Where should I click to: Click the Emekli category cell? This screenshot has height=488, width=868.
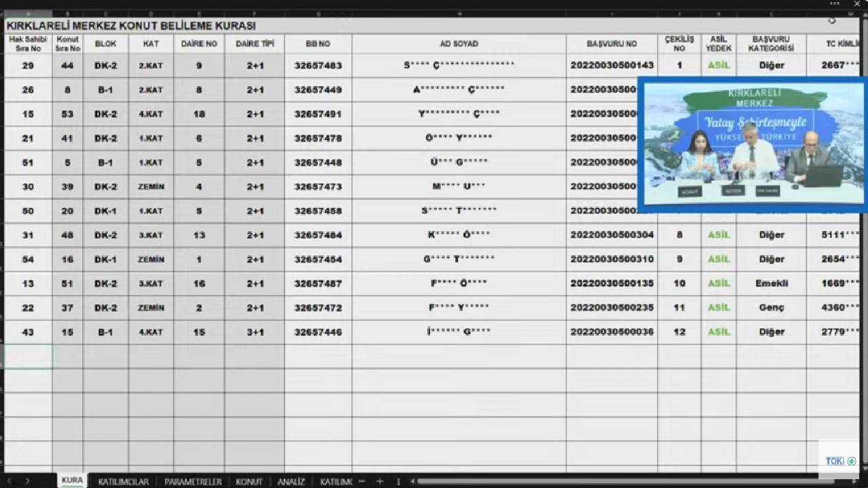771,284
